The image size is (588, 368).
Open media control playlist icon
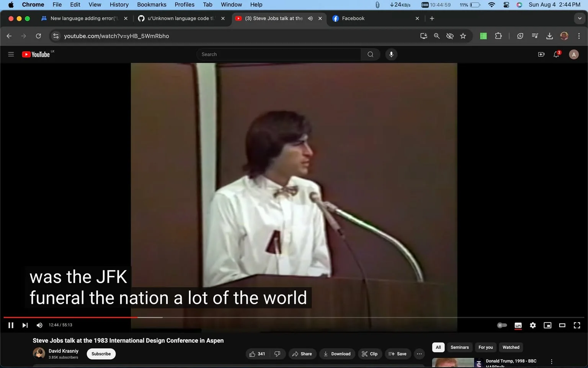[535, 36]
